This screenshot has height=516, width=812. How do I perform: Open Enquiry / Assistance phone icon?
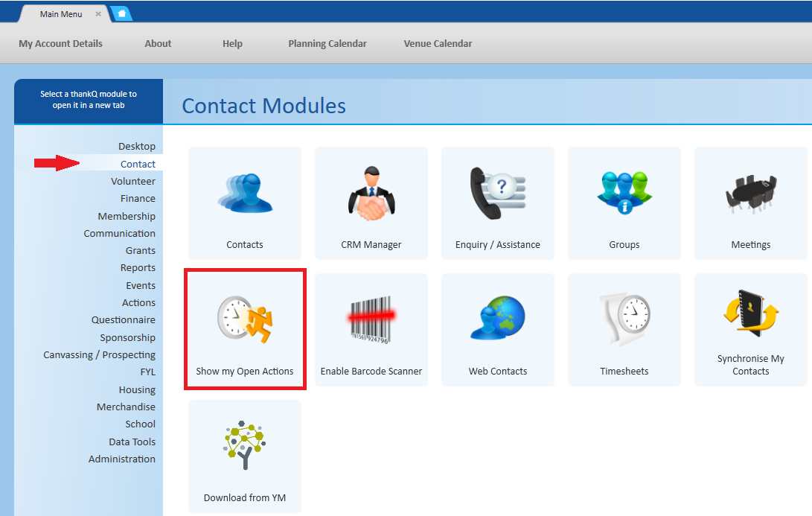click(x=498, y=194)
